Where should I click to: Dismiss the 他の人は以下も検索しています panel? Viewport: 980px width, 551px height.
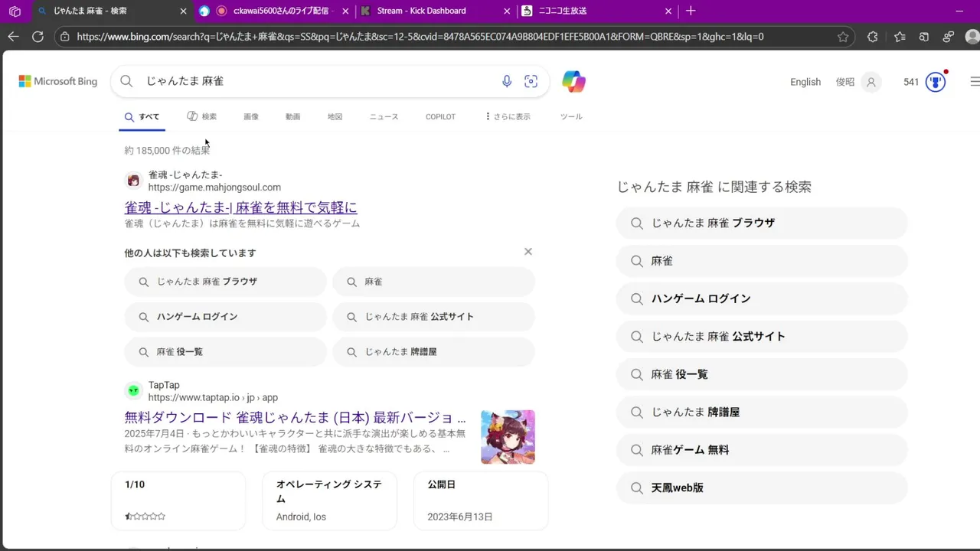tap(528, 252)
